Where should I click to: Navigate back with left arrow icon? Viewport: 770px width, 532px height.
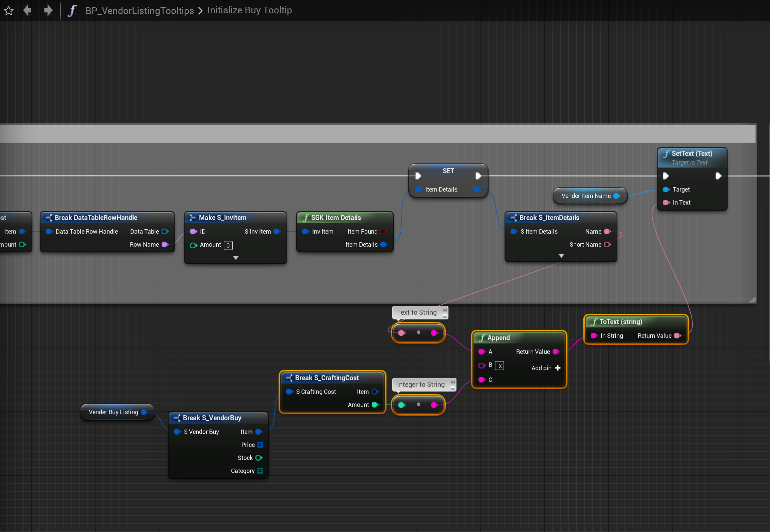tap(27, 10)
